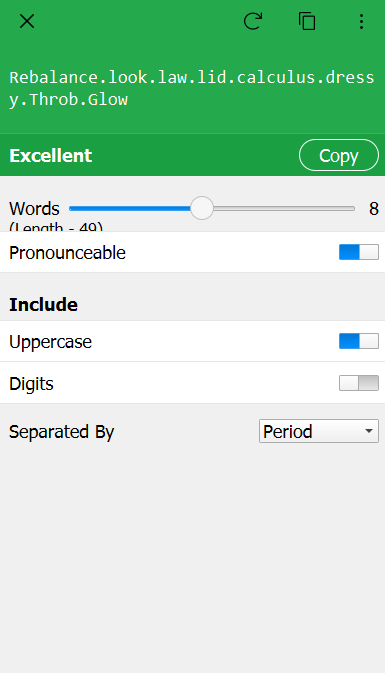Click the word count number 8

[x=374, y=209]
